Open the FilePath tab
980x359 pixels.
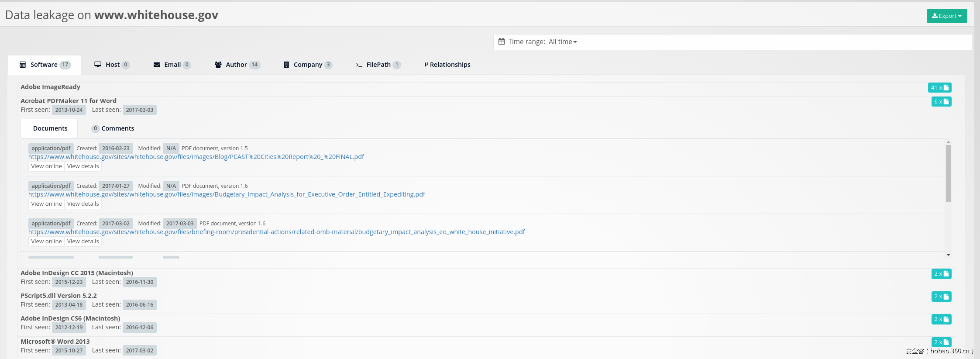[x=378, y=65]
